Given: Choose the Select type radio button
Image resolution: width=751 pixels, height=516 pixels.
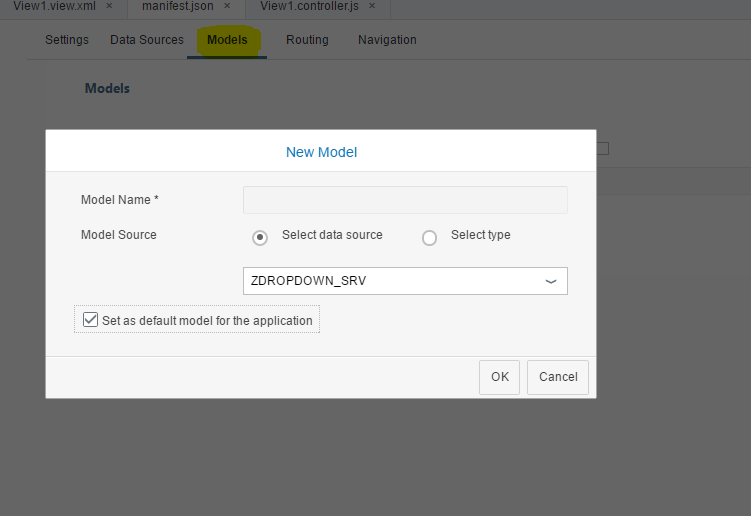Looking at the screenshot, I should click(429, 237).
